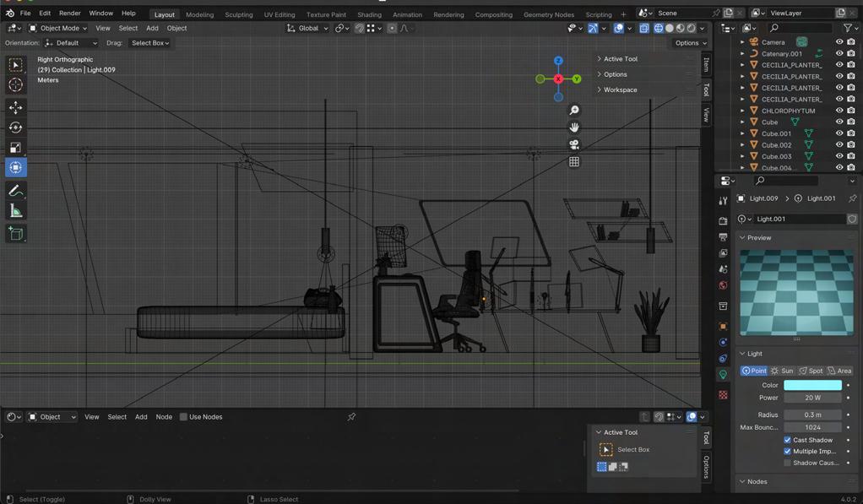This screenshot has height=504, width=863.
Task: Click the viewport Options button
Action: [x=690, y=43]
